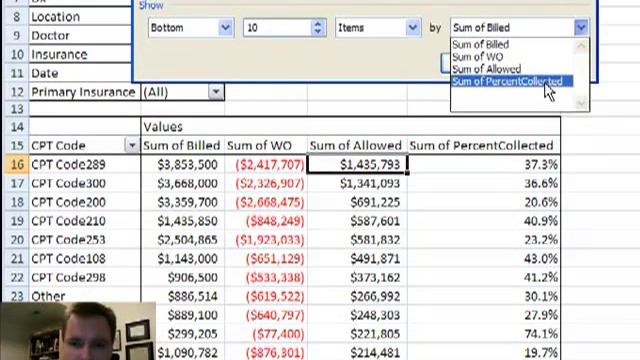640x360 pixels.
Task: Select the CPT Code200 cell
Action: tap(84, 202)
